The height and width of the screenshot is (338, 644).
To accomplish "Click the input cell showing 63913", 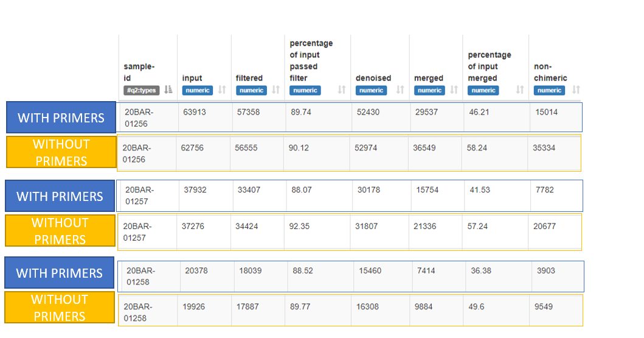I will tap(195, 112).
